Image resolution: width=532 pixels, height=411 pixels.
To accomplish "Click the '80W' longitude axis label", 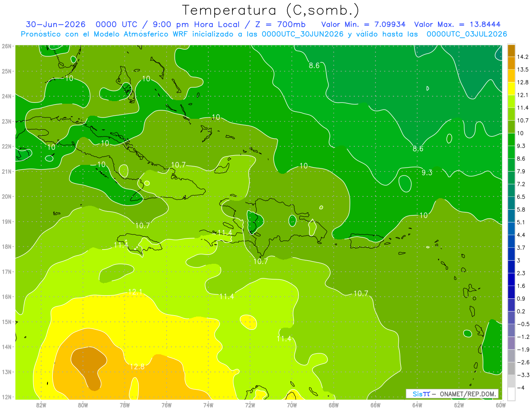I will click(83, 405).
